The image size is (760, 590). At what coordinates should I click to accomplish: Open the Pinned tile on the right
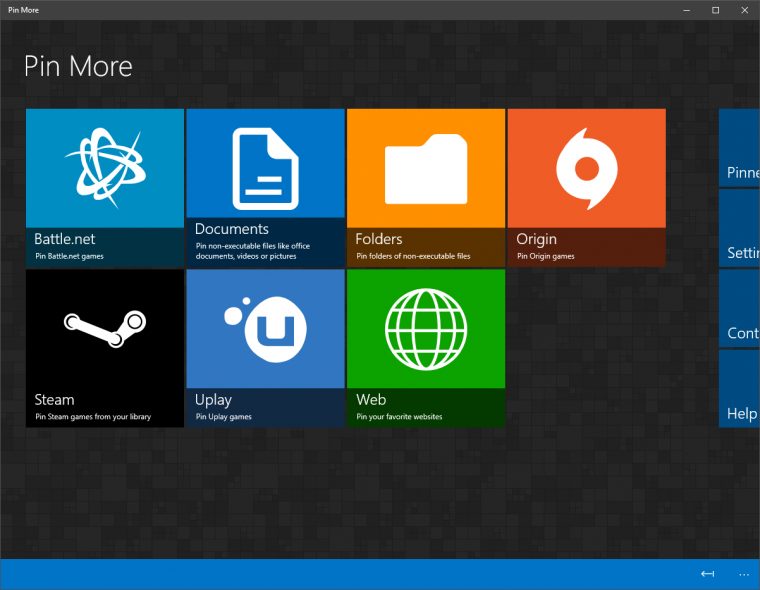pyautogui.click(x=740, y=148)
